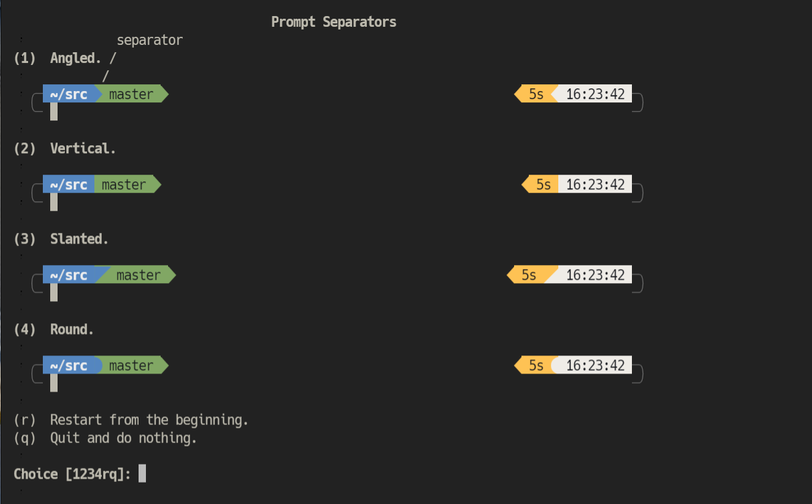Screen dimensions: 812x504
Task: Select option (2) Vertical
Action: tap(65, 149)
